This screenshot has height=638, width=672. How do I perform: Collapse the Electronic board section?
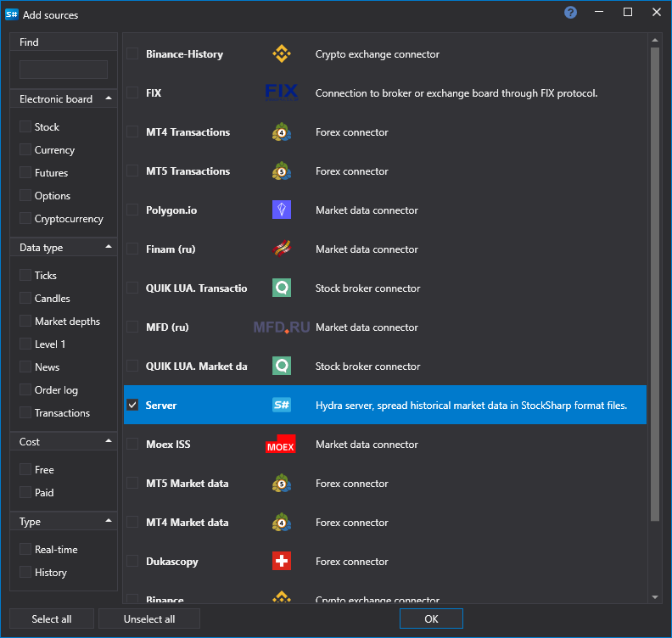click(109, 98)
